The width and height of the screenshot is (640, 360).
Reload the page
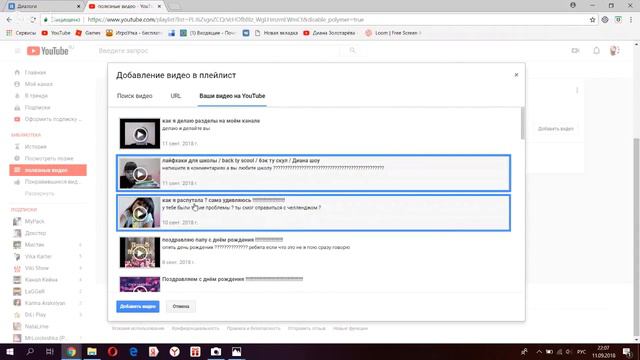point(33,20)
